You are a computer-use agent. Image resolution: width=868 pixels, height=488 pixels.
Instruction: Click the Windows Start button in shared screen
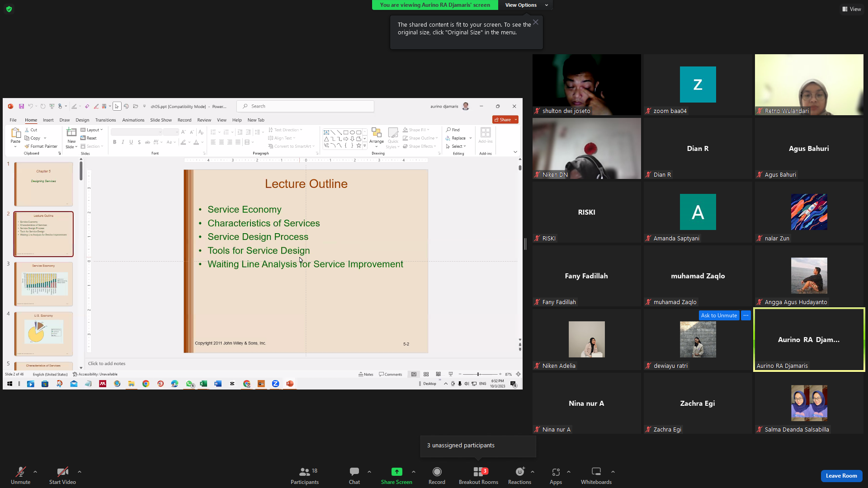[9, 384]
